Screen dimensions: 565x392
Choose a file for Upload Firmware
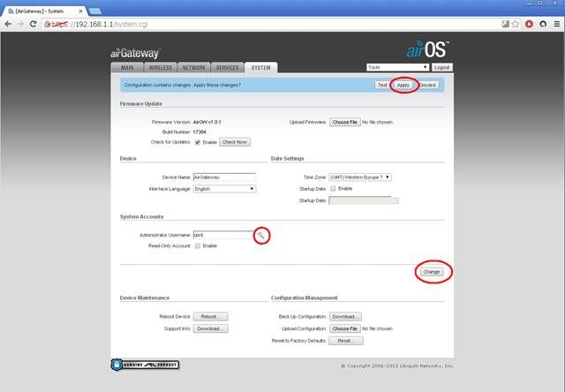pyautogui.click(x=345, y=122)
